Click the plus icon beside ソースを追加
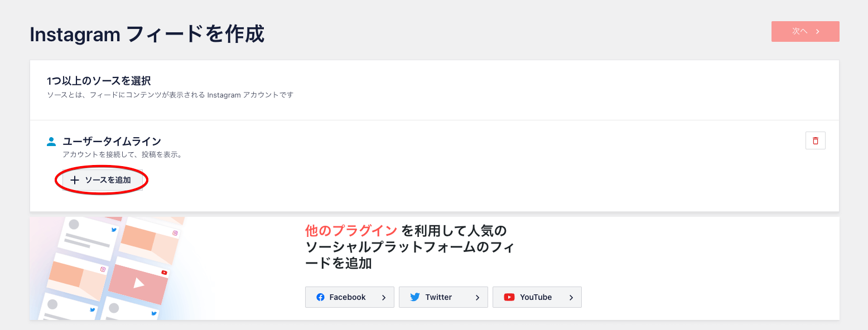The image size is (868, 330). click(x=75, y=180)
